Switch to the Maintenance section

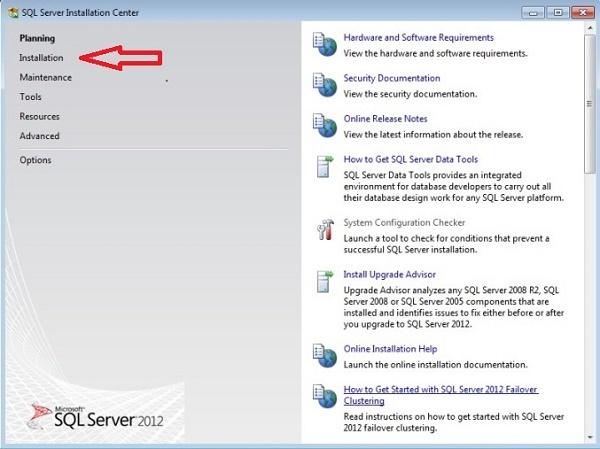tap(45, 77)
